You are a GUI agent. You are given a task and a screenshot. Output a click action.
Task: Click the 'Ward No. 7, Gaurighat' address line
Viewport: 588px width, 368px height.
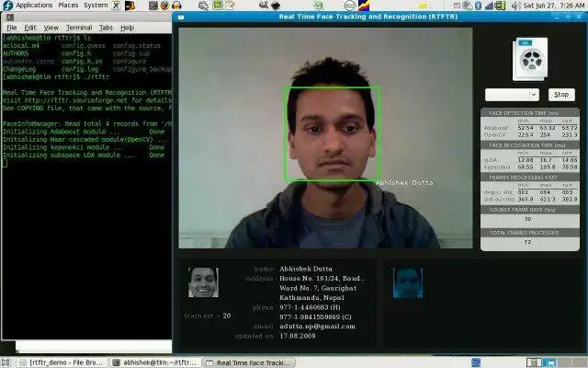(318, 288)
